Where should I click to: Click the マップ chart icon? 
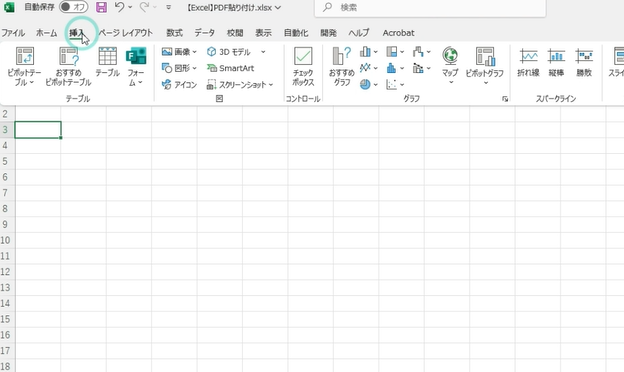click(450, 56)
